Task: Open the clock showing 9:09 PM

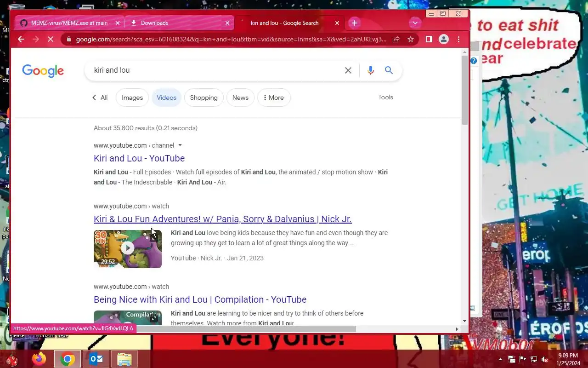Action: click(568, 359)
